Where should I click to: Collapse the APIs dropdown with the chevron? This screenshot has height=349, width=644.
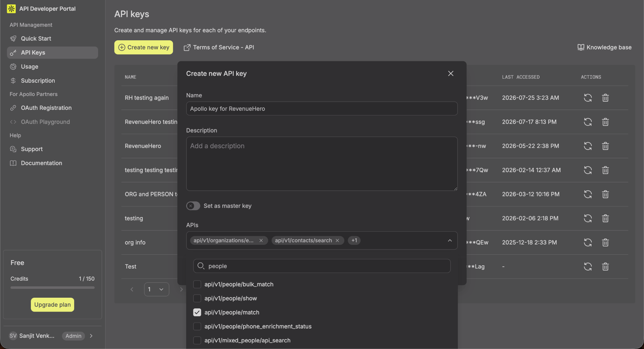coord(450,240)
